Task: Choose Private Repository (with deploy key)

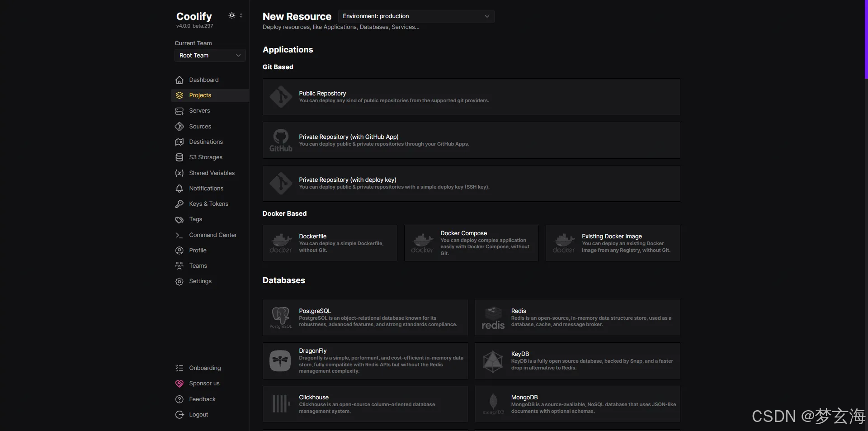Action: 471,183
